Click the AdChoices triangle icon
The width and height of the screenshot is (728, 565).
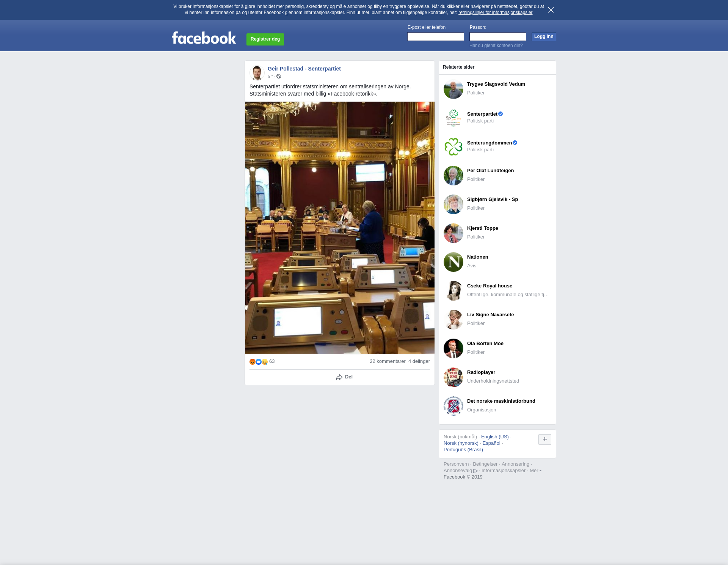click(475, 471)
